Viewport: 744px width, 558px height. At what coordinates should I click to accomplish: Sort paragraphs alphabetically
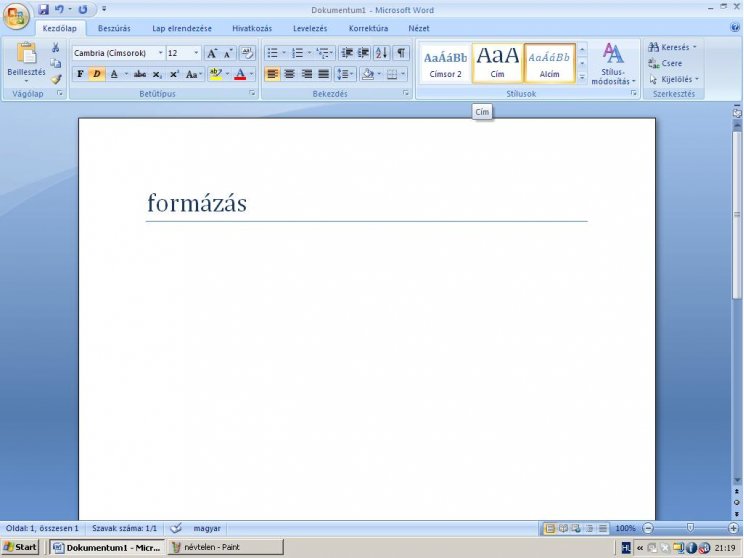(382, 53)
